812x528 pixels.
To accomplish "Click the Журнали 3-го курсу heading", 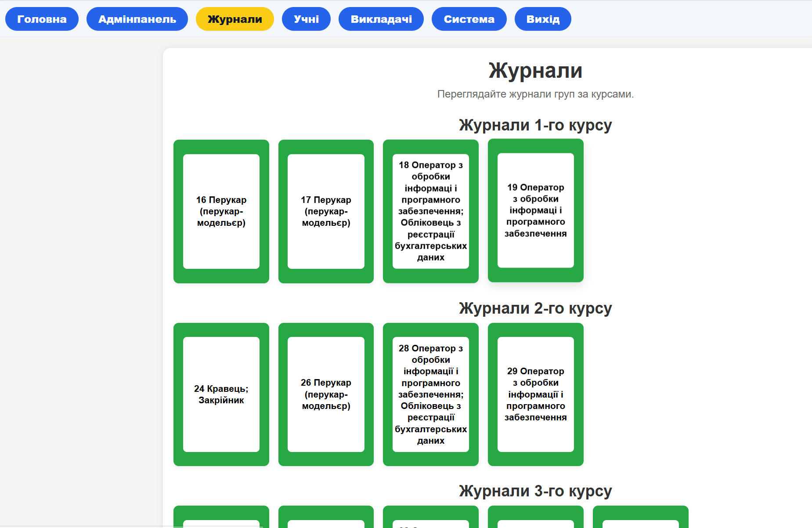I will 535,491.
